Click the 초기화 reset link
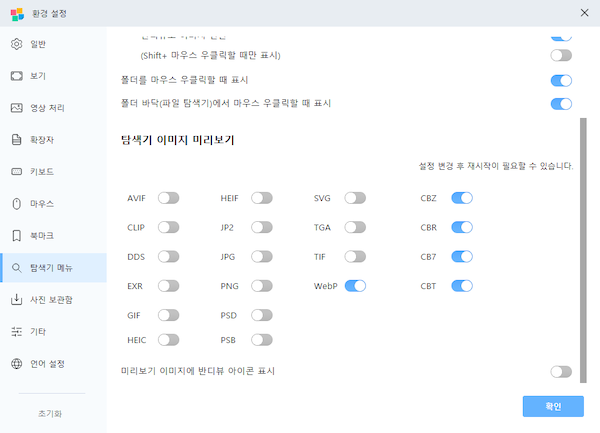 50,413
